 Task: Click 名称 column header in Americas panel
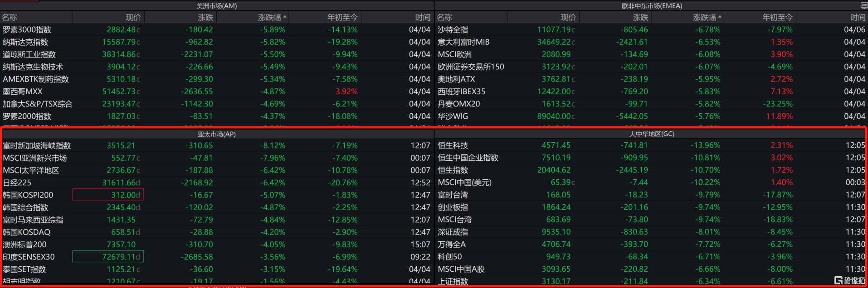(x=10, y=17)
